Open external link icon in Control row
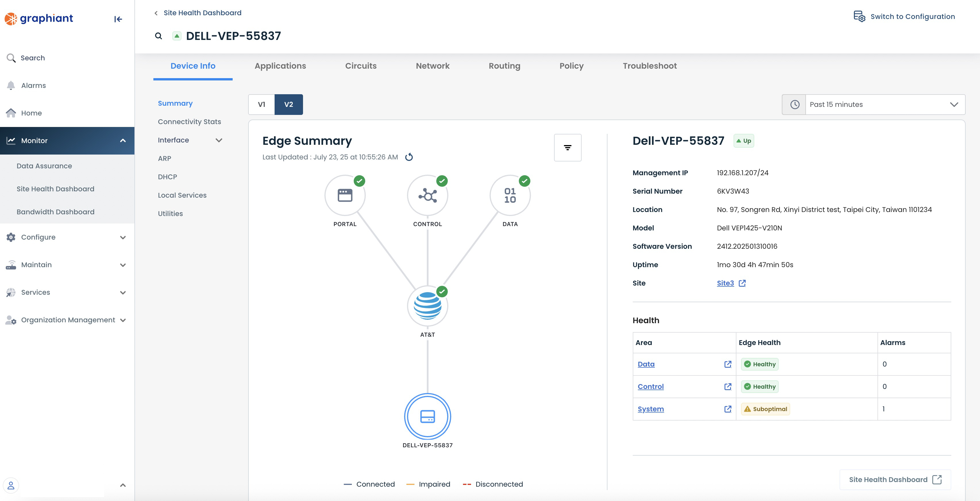980x501 pixels. pyautogui.click(x=728, y=387)
